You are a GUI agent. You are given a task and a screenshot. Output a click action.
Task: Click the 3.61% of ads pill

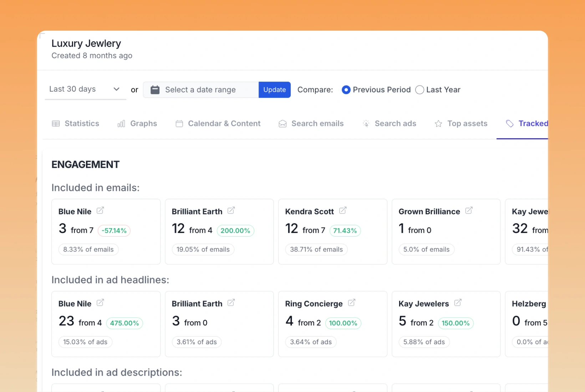(197, 342)
